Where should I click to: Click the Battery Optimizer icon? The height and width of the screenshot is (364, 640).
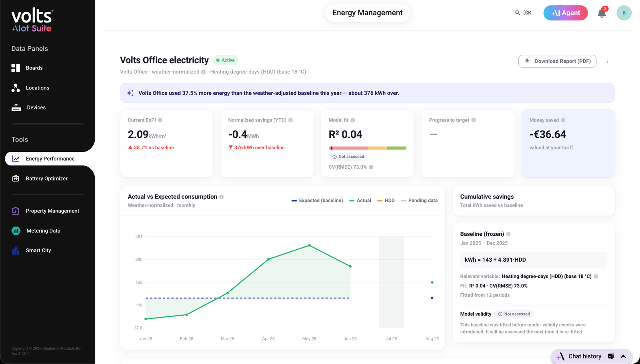click(16, 179)
